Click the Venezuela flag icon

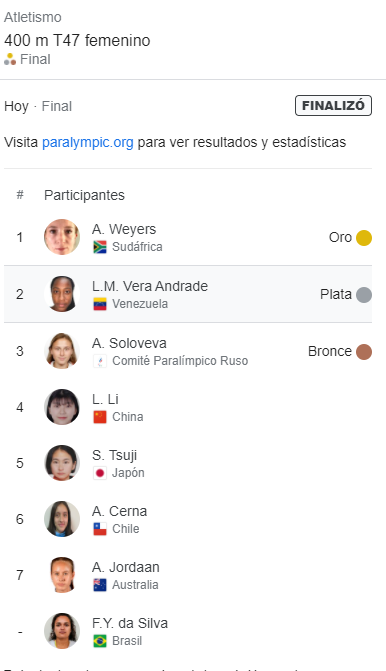point(100,304)
